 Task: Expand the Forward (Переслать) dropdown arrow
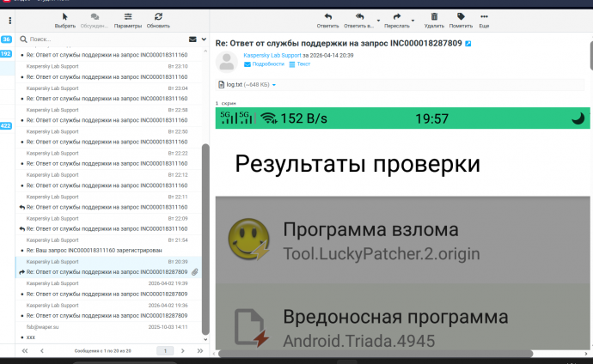tap(413, 20)
